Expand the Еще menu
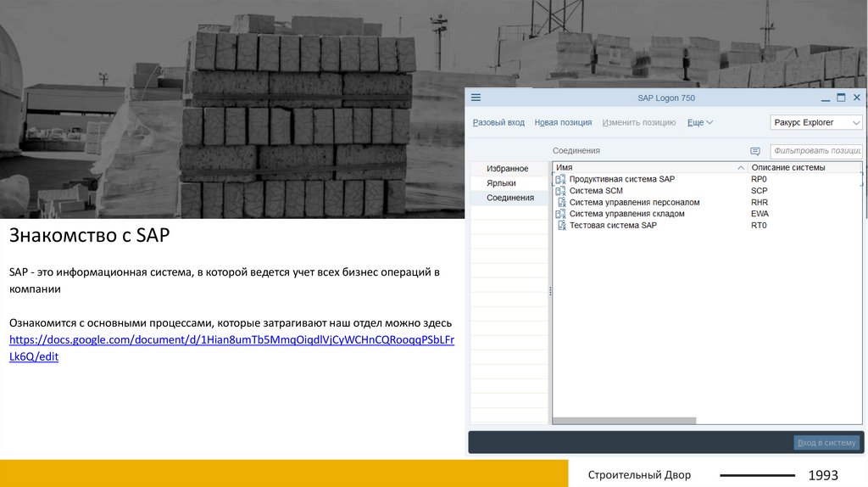Viewport: 868px width, 487px height. click(699, 123)
